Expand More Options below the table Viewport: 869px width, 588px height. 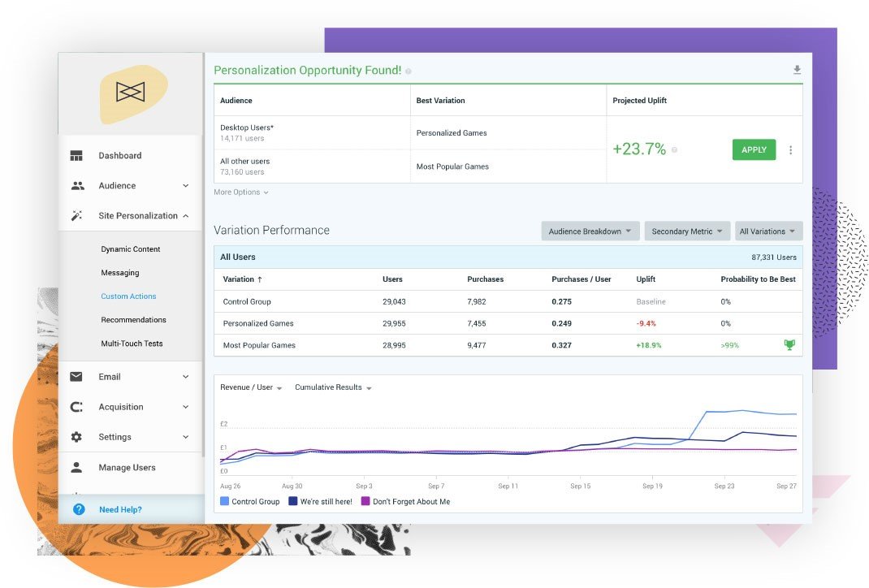tap(241, 192)
